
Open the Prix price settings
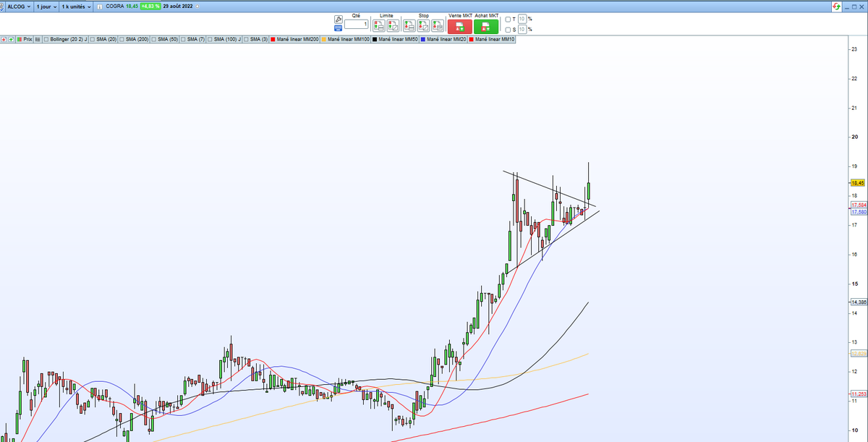(25, 39)
